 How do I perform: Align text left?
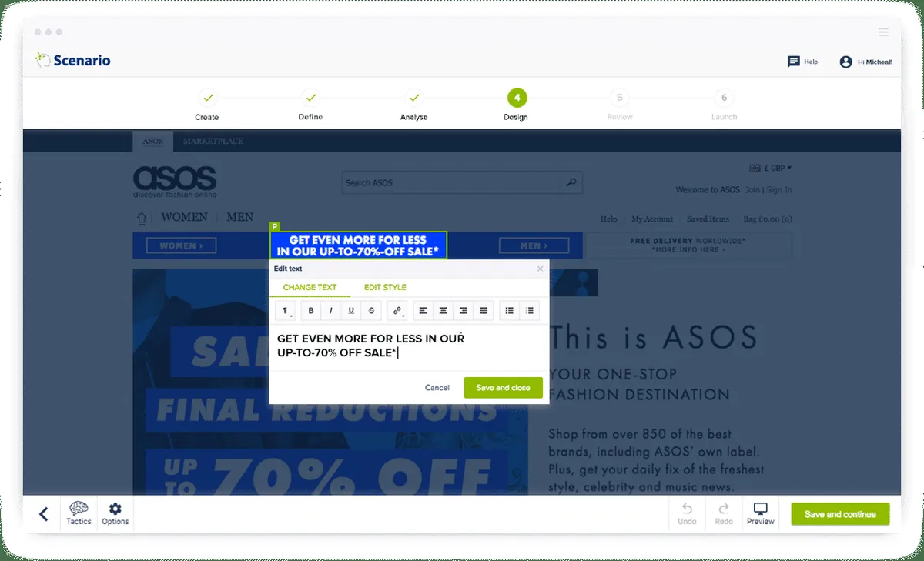tap(423, 311)
